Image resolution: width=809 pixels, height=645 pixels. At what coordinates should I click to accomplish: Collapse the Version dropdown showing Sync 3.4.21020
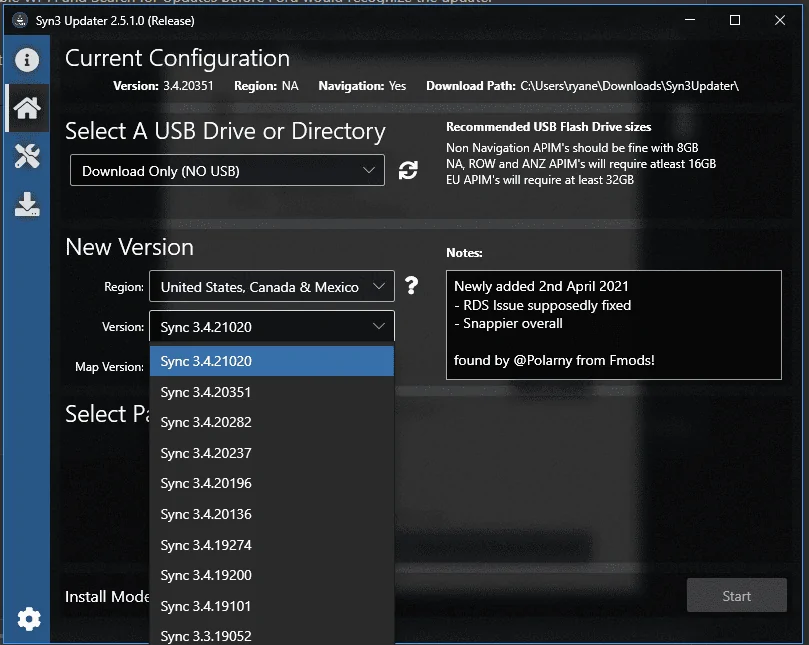(x=272, y=326)
